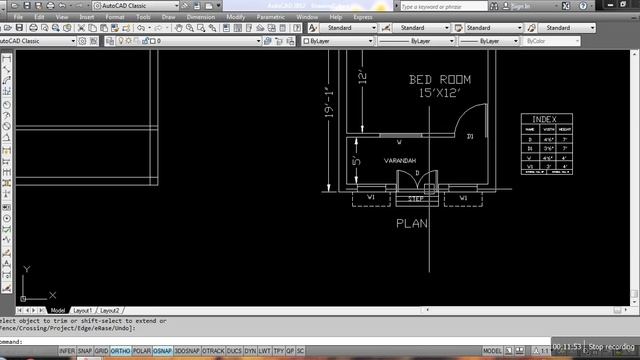Open the Parametric menu
Viewport: 640px width, 360px height.
[271, 17]
